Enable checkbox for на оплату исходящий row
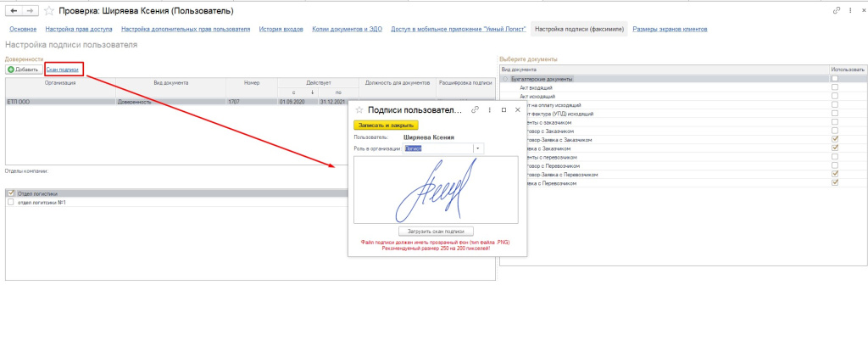Image resolution: width=868 pixels, height=363 pixels. (x=835, y=104)
